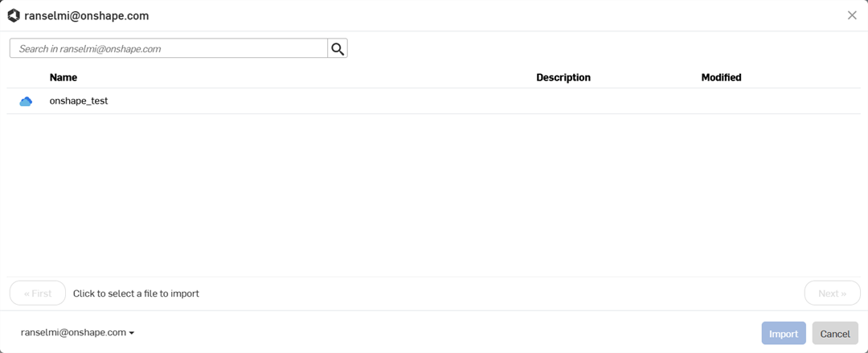This screenshot has height=353, width=868.
Task: Click the 'Click to select a file to import' text
Action: (x=136, y=293)
